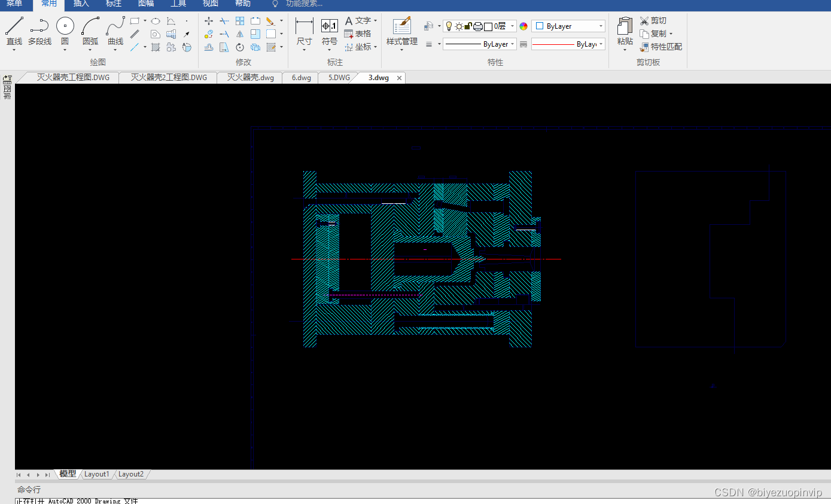Switch to the 插入 ribbon tab
The width and height of the screenshot is (831, 504).
pos(81,4)
